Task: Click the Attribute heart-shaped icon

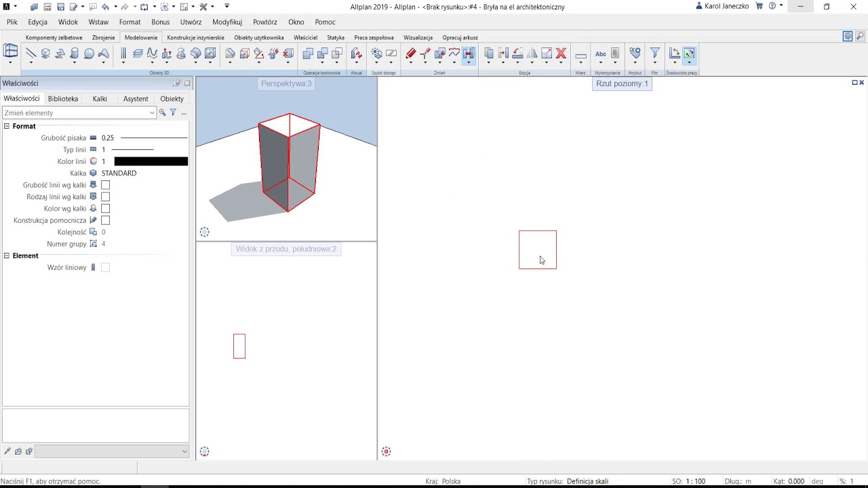Action: [635, 54]
